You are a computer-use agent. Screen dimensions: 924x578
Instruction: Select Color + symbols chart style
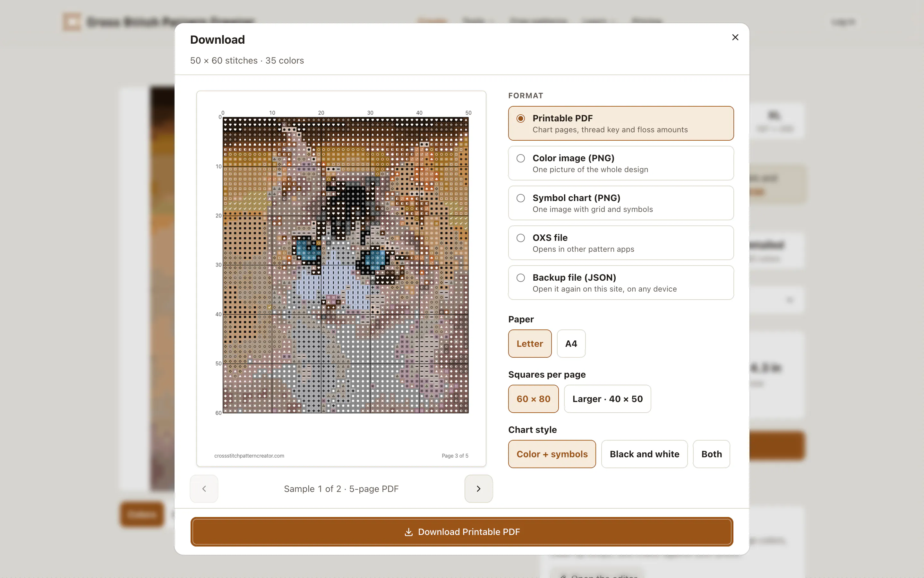(x=552, y=454)
